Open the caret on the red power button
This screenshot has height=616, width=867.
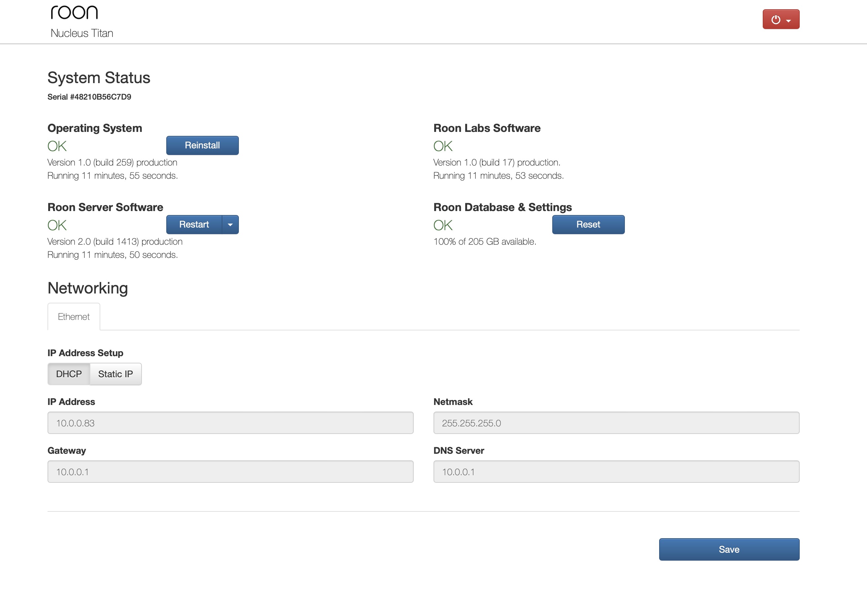click(x=789, y=21)
